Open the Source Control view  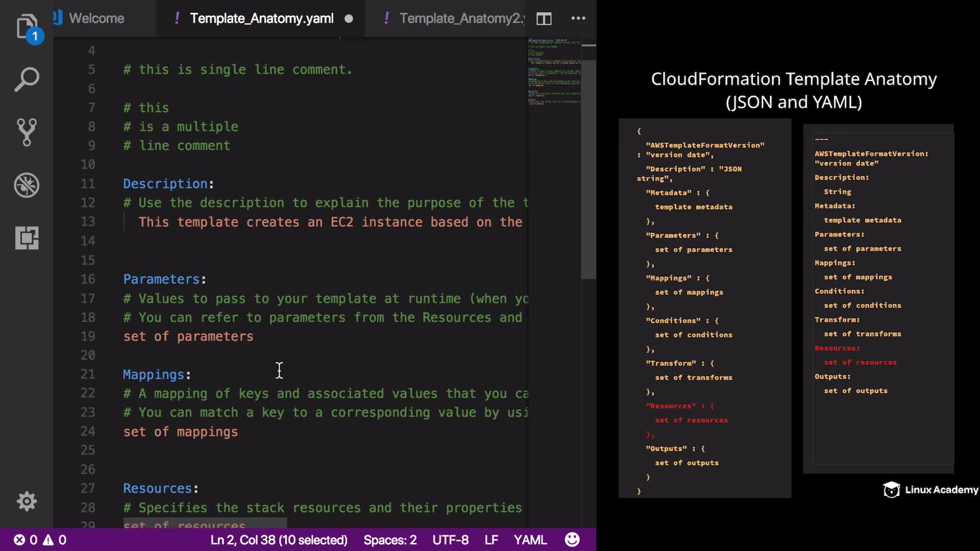tap(27, 132)
